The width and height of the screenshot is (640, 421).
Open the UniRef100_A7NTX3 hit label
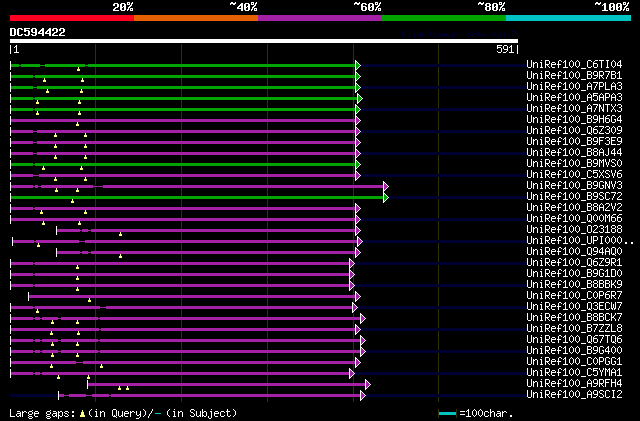click(574, 109)
